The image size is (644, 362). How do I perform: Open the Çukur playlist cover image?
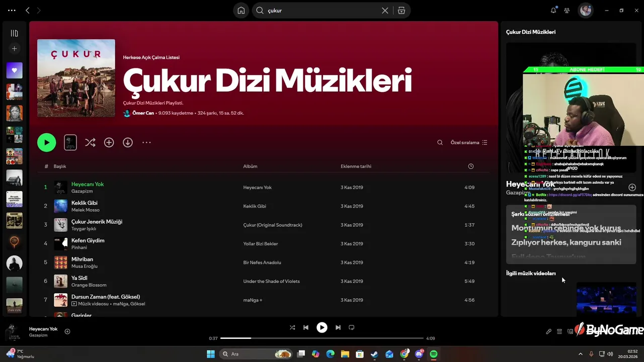[x=76, y=78]
